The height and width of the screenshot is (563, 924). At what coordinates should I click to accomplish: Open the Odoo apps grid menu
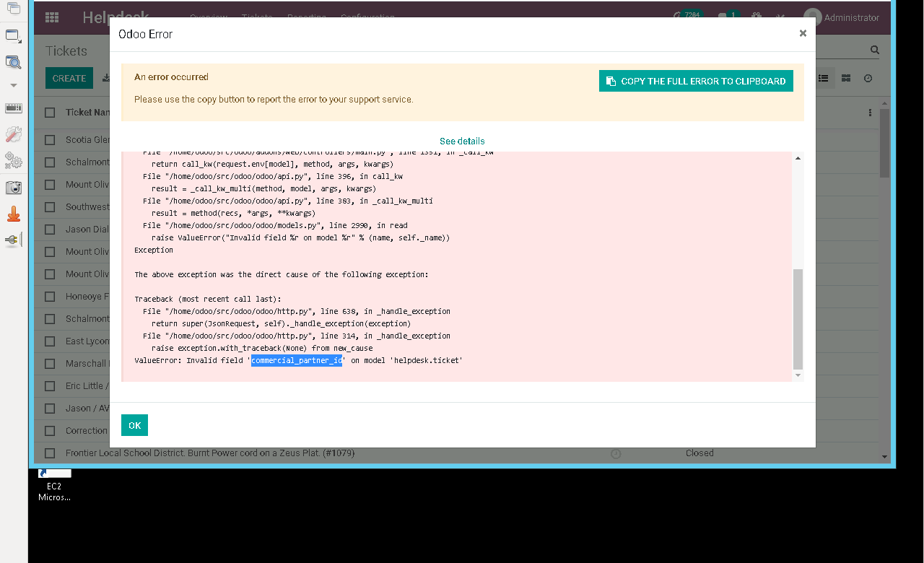[52, 17]
